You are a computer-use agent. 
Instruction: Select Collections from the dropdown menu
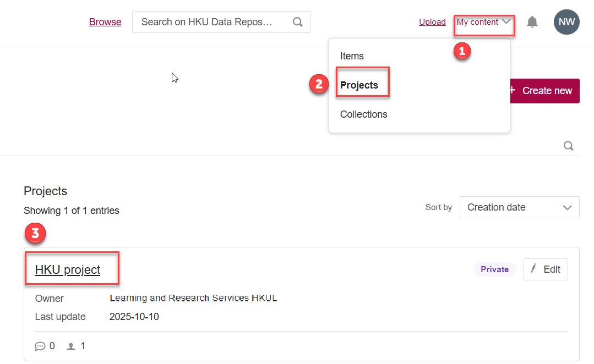[x=363, y=114]
